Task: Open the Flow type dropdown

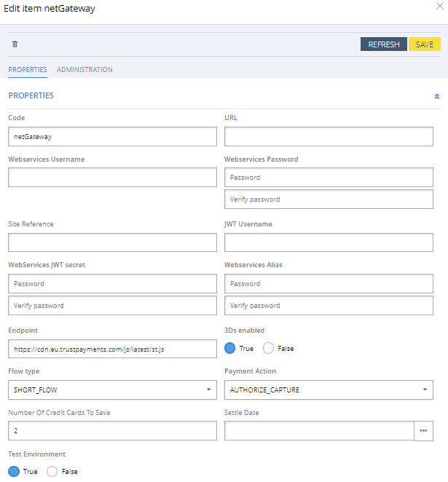Action: (112, 390)
